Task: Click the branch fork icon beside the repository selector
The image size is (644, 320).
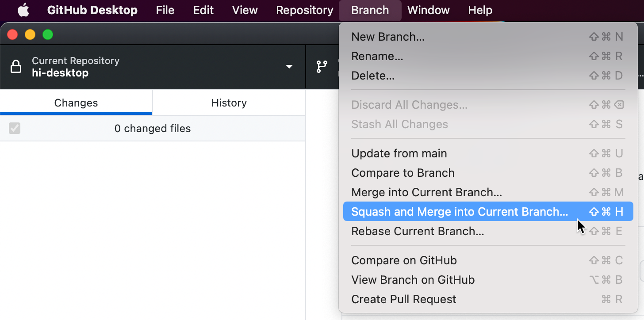Action: click(x=321, y=67)
